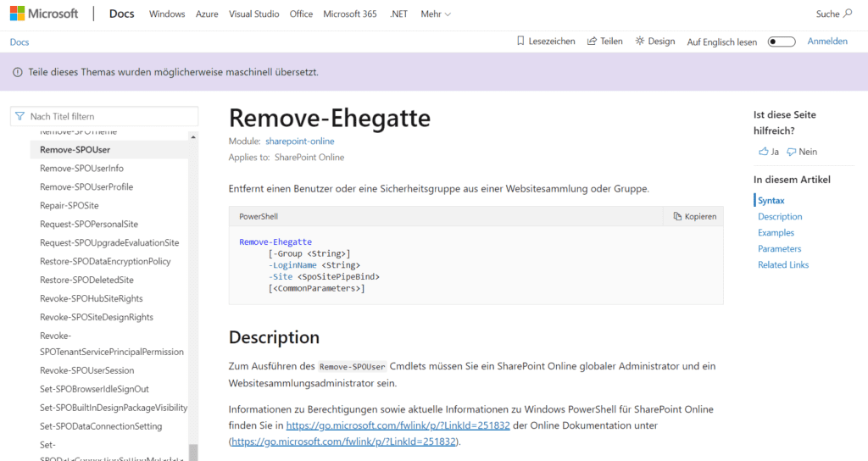This screenshot has height=461, width=868.
Task: Click the filter funnel icon
Action: point(20,116)
